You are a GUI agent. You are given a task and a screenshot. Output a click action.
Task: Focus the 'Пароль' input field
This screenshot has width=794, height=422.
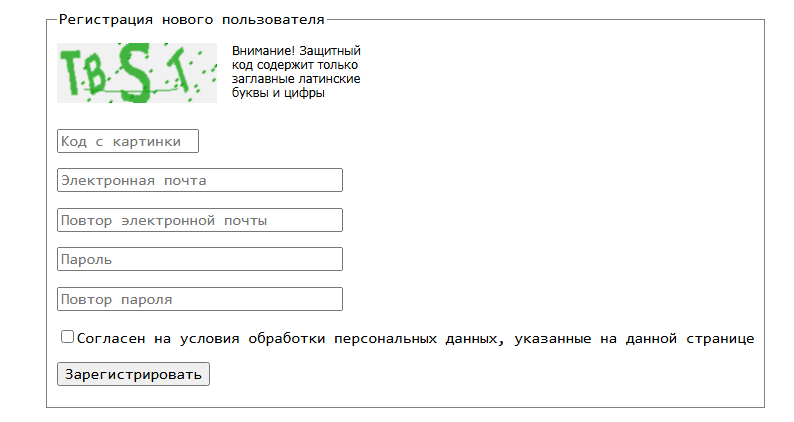click(200, 259)
